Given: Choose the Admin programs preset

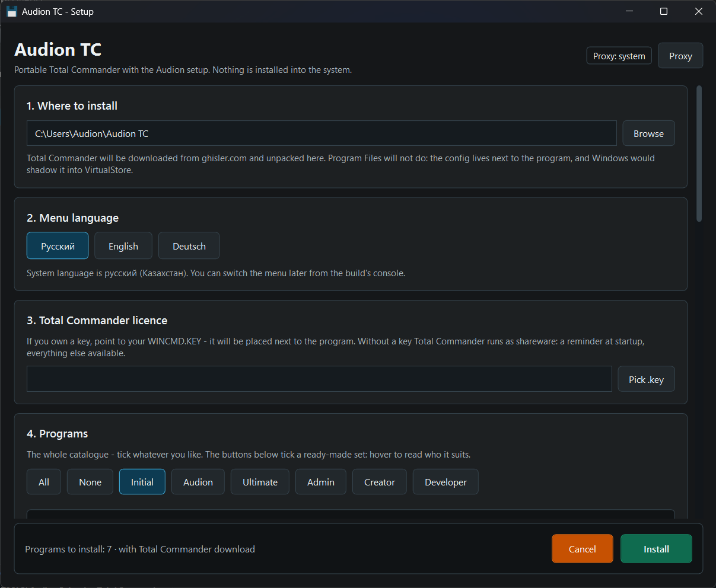Looking at the screenshot, I should (x=321, y=482).
